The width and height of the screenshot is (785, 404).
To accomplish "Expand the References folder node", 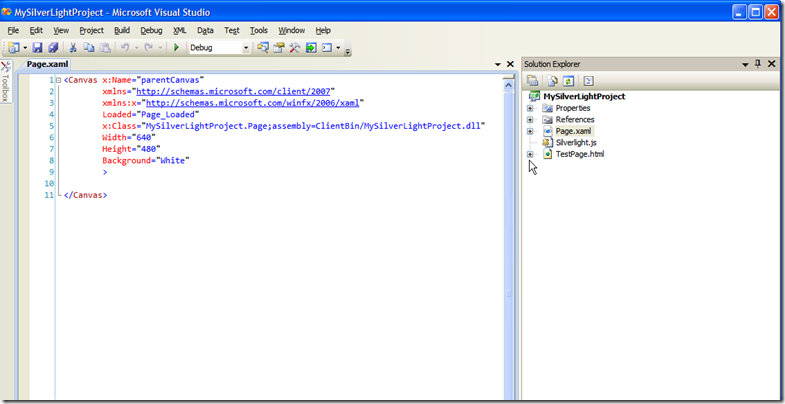I will pos(530,120).
